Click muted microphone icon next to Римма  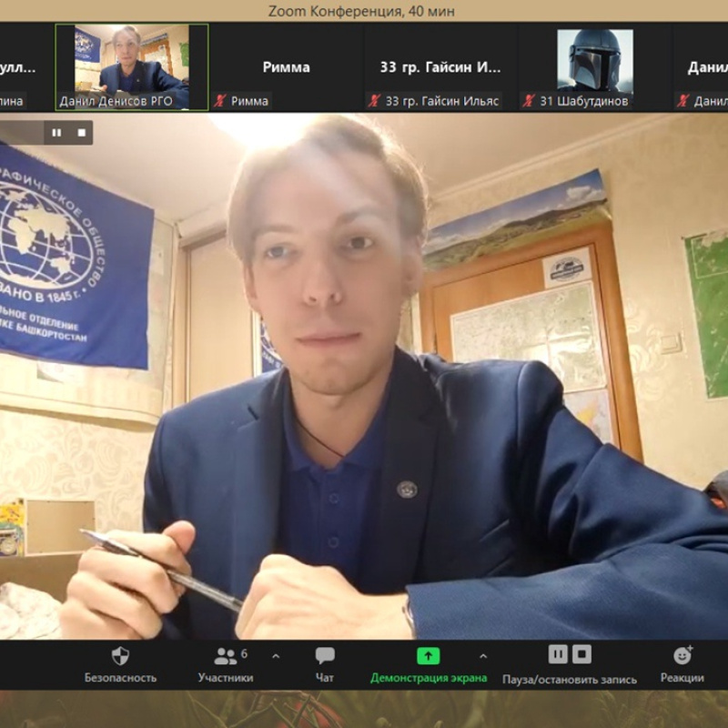[x=220, y=101]
